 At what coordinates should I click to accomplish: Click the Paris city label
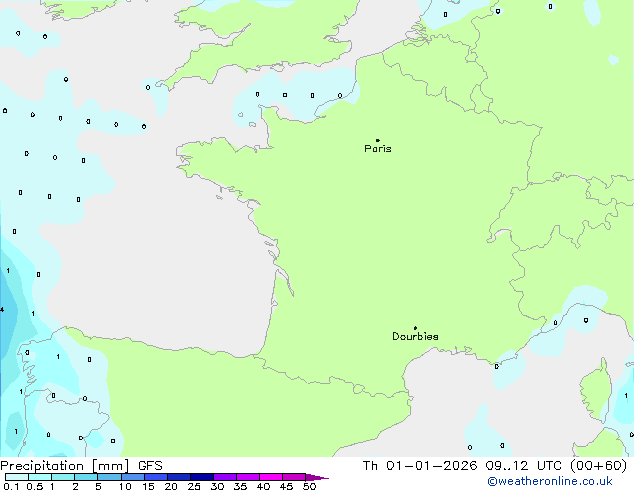pos(378,149)
